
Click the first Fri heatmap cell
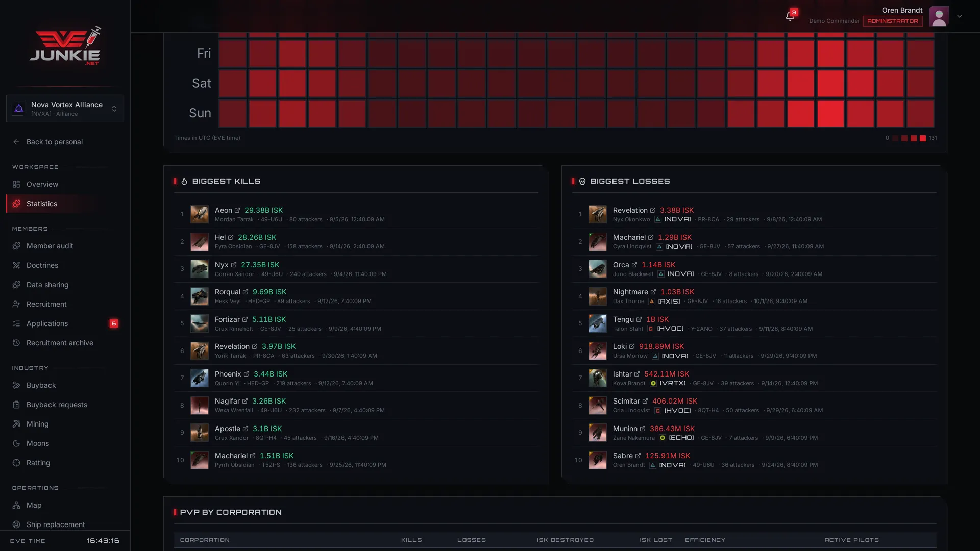pos(233,54)
